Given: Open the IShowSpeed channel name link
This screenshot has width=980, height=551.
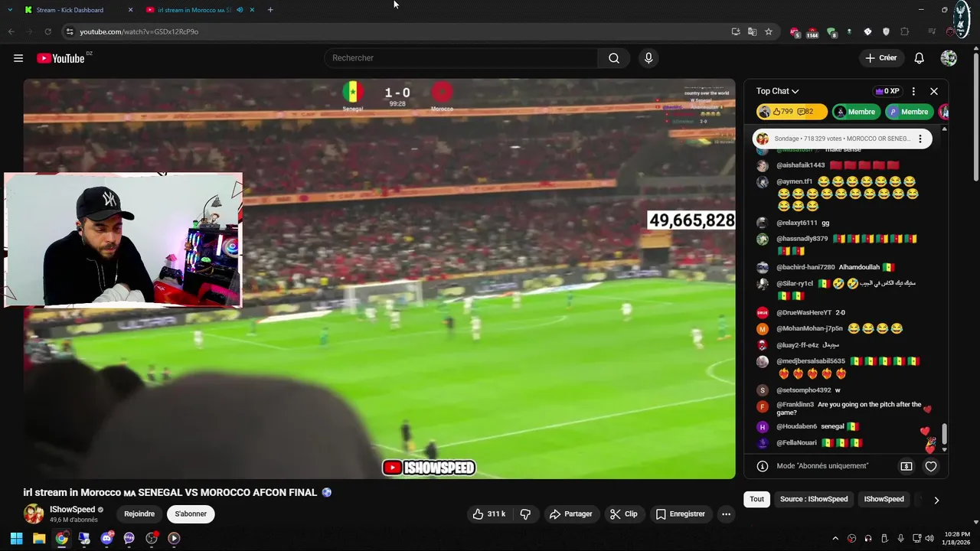Looking at the screenshot, I should tap(73, 510).
